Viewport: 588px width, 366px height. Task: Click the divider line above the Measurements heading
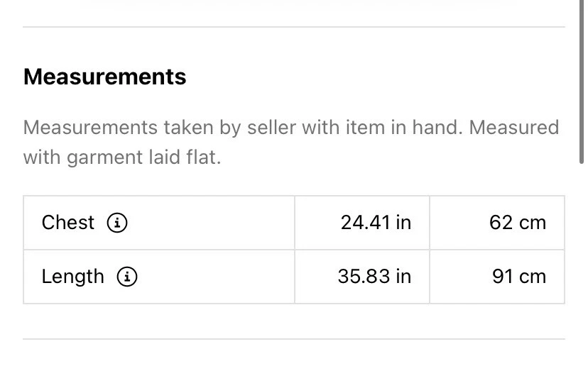pos(294,27)
